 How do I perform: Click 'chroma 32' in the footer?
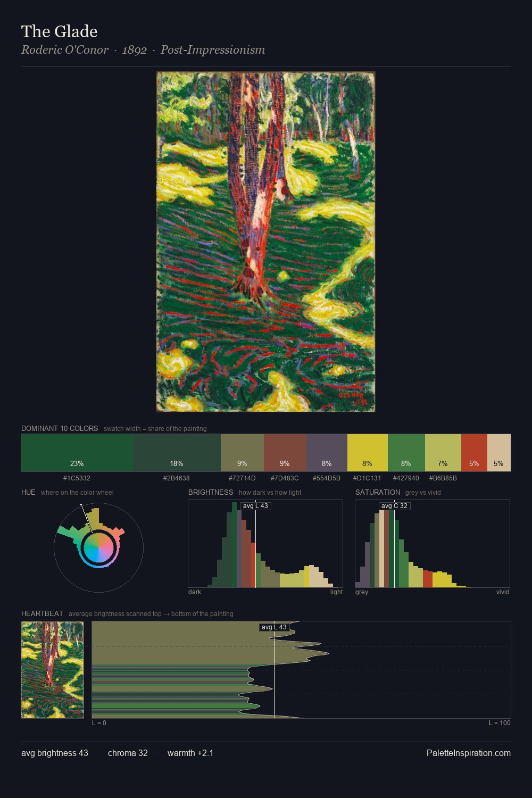pos(128,753)
